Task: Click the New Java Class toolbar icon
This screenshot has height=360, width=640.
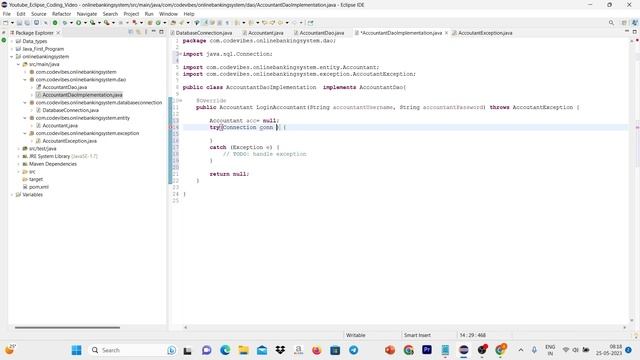Action: click(x=158, y=23)
